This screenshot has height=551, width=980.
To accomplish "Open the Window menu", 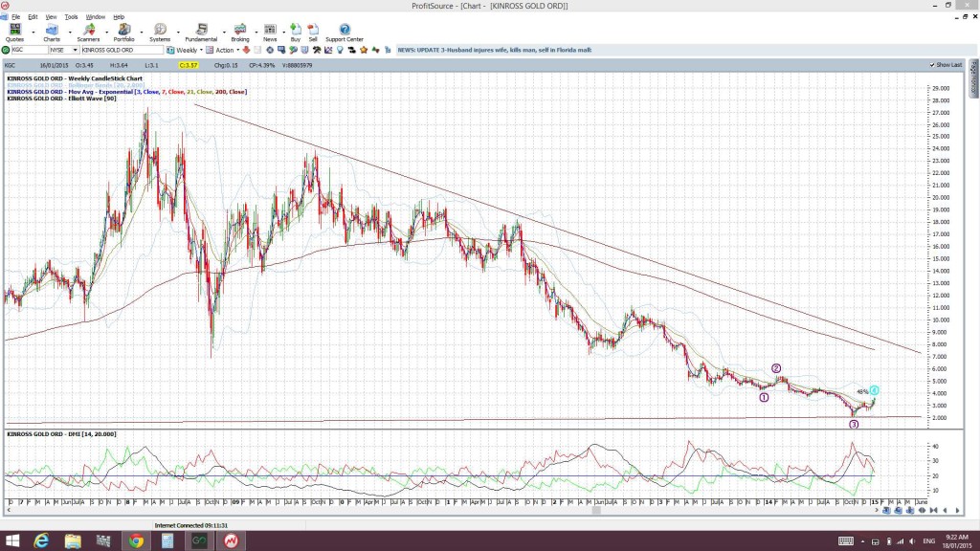I will [95, 17].
